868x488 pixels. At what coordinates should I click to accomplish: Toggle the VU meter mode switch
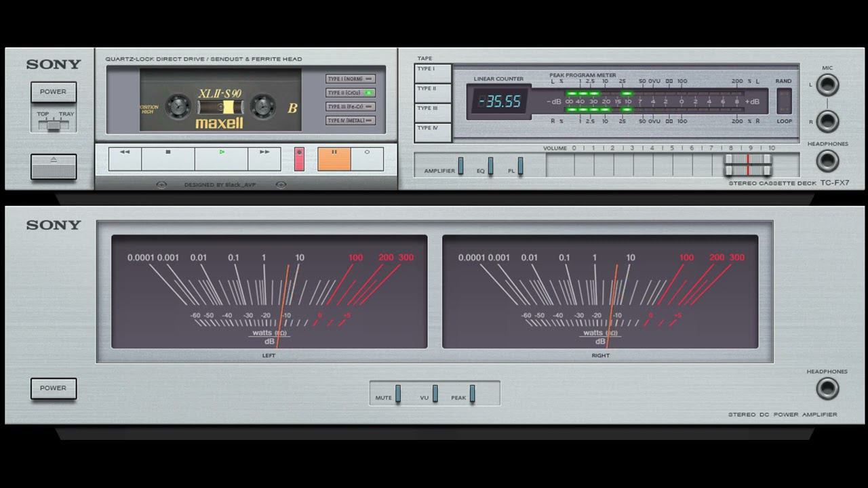click(x=435, y=394)
